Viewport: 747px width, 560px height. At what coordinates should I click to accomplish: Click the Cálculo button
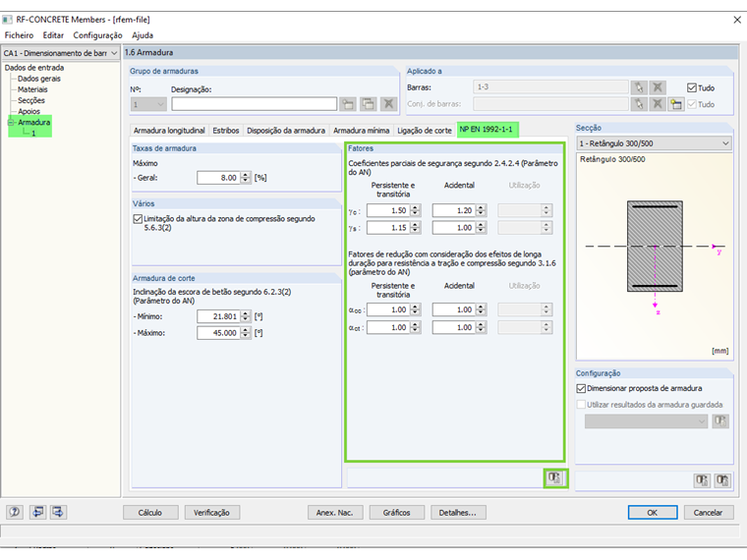pos(150,513)
